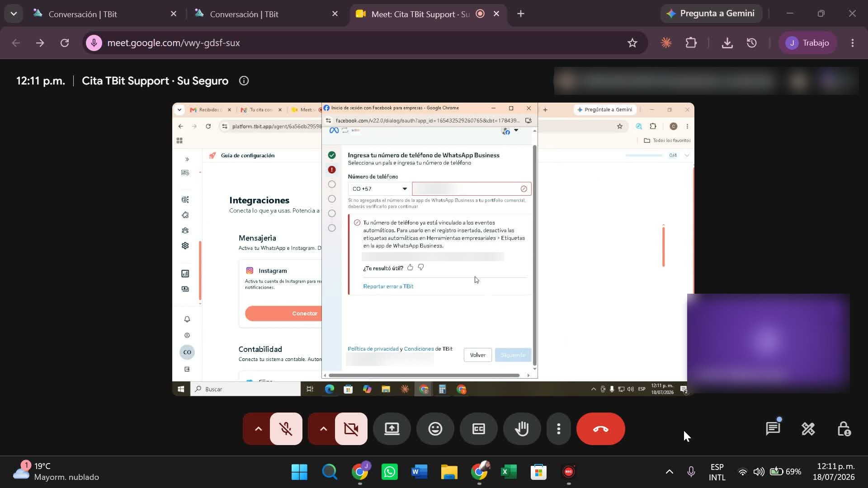Open host controls lock icon
The height and width of the screenshot is (488, 868).
click(844, 429)
